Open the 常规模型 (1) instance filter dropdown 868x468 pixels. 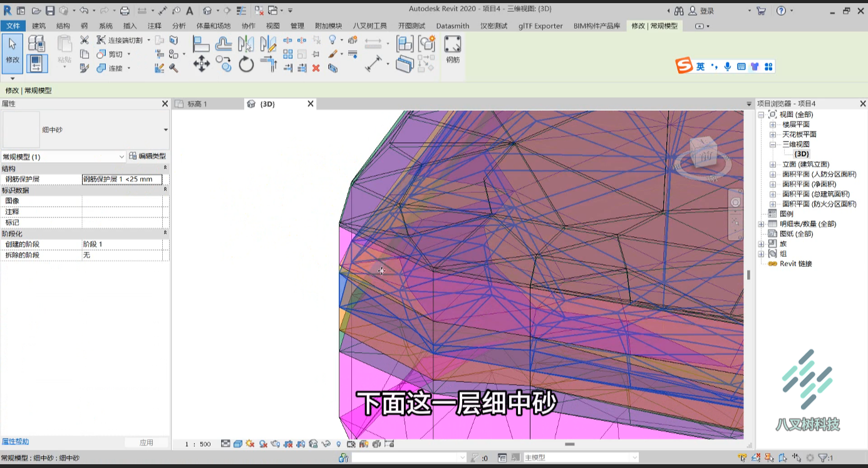pos(63,157)
